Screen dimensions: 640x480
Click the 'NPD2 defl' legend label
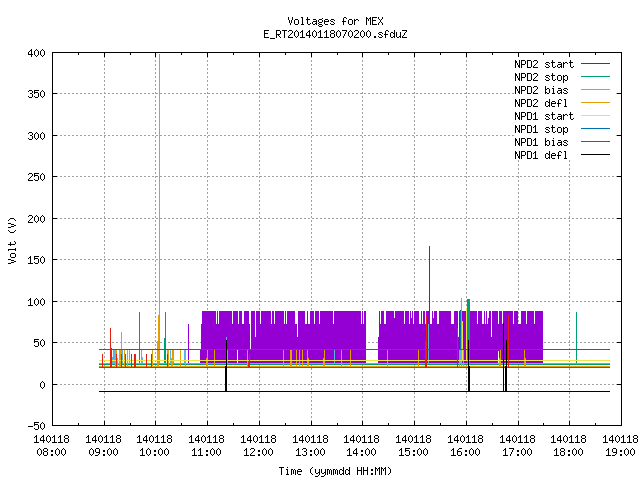[541, 103]
